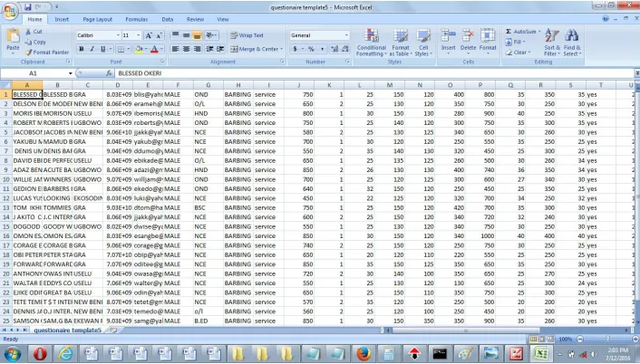Image resolution: width=640 pixels, height=364 pixels.
Task: Switch to the View tab
Action: [223, 19]
